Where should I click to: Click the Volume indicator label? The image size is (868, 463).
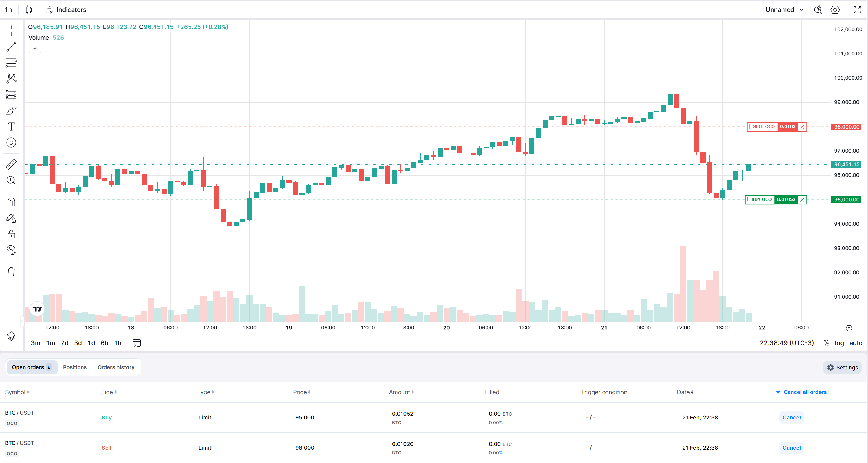(39, 37)
